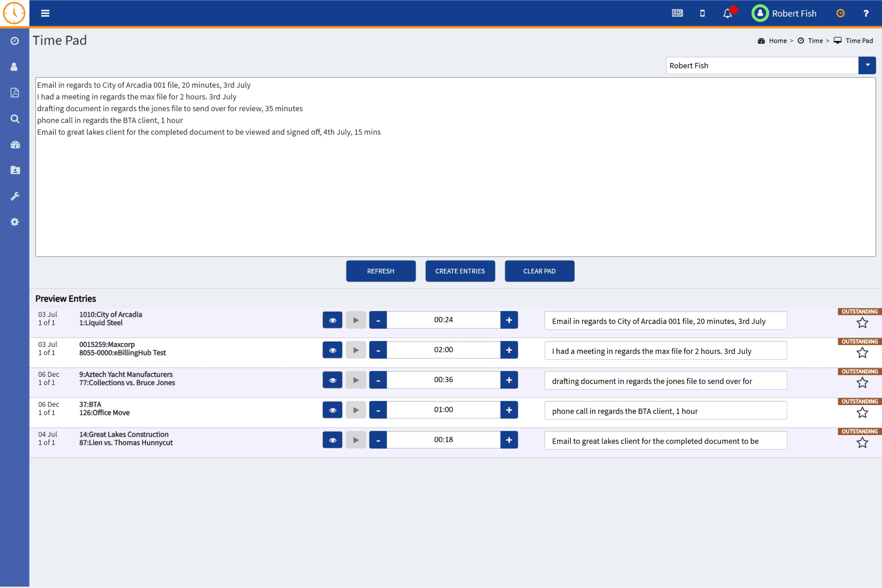The image size is (882, 588).
Task: Click the Time breadcrumb link
Action: 815,41
